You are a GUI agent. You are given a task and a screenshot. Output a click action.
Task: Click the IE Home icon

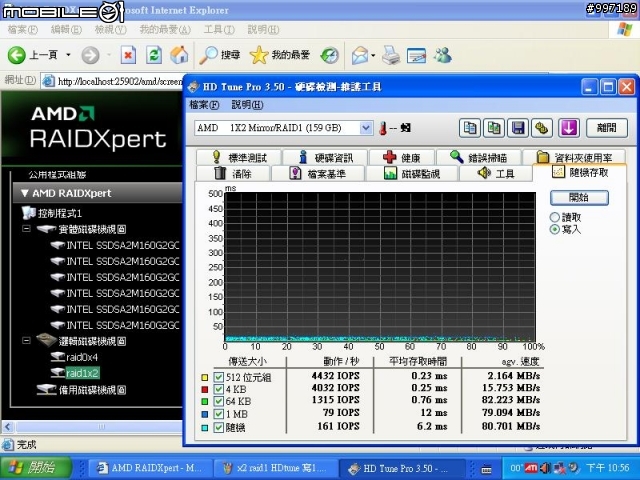[179, 55]
